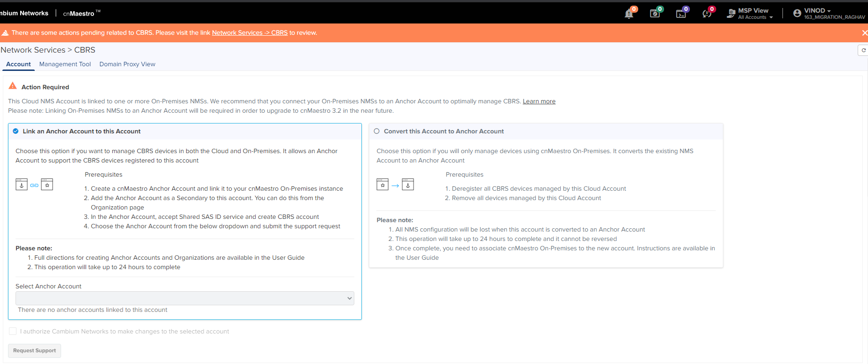Select Link an Anchor Account radio option

click(x=16, y=132)
